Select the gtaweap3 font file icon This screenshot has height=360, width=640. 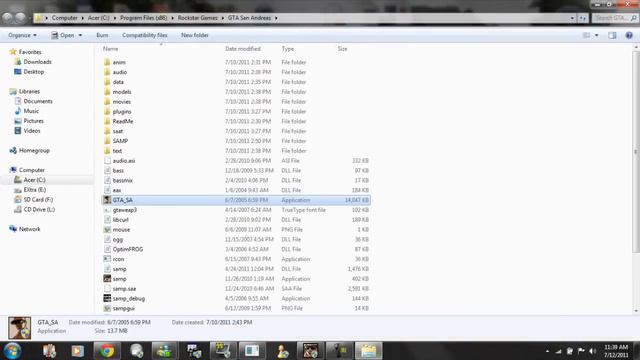tap(107, 210)
